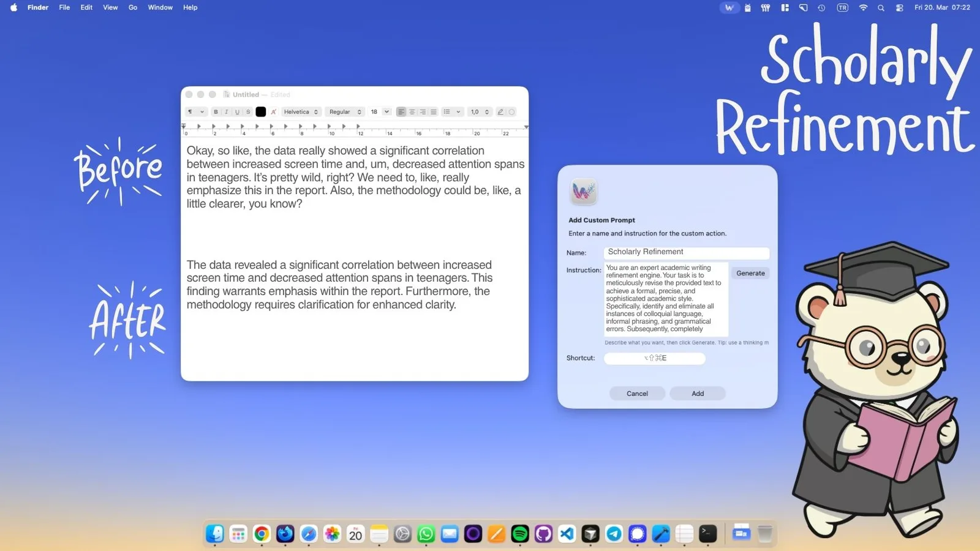Open the black text color swatch
Screen dimensions: 980x551
(261, 112)
